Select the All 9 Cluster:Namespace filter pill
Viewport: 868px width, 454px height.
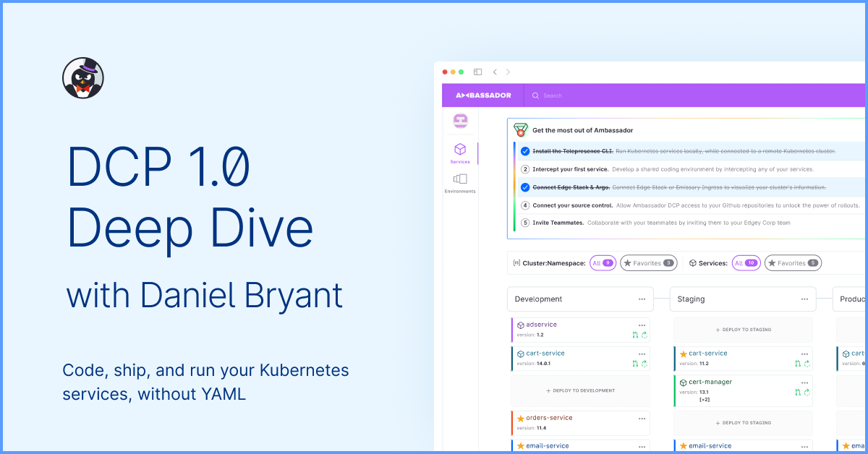click(603, 263)
